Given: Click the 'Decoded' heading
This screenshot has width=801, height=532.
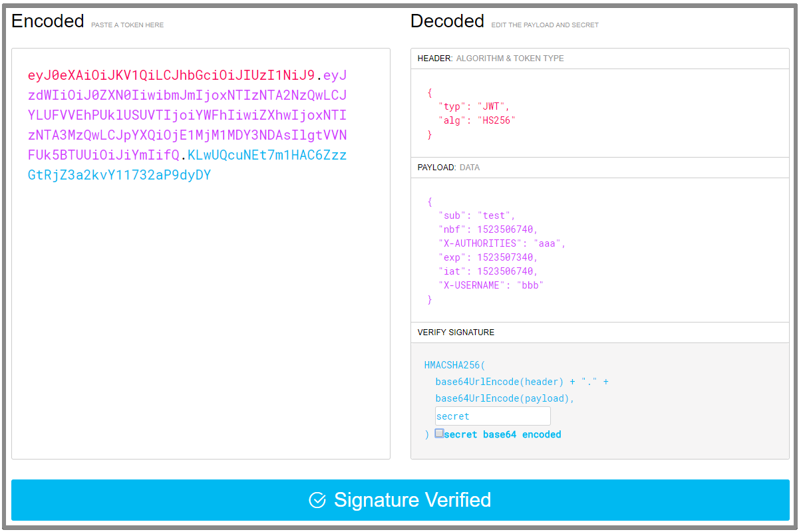Looking at the screenshot, I should point(447,21).
